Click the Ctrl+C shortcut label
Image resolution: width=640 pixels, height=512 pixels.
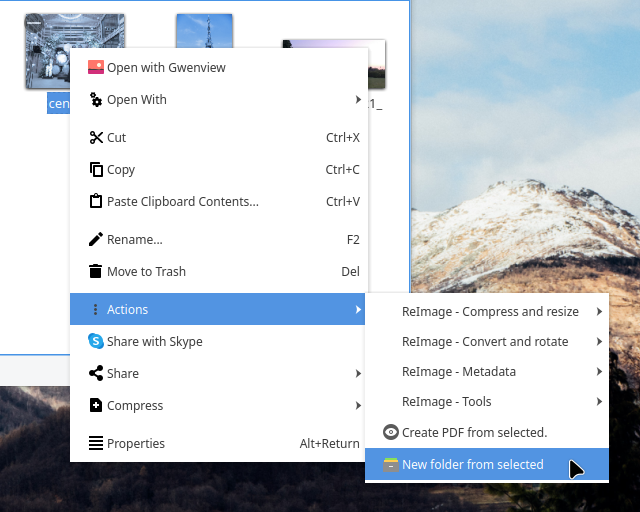[x=342, y=169]
